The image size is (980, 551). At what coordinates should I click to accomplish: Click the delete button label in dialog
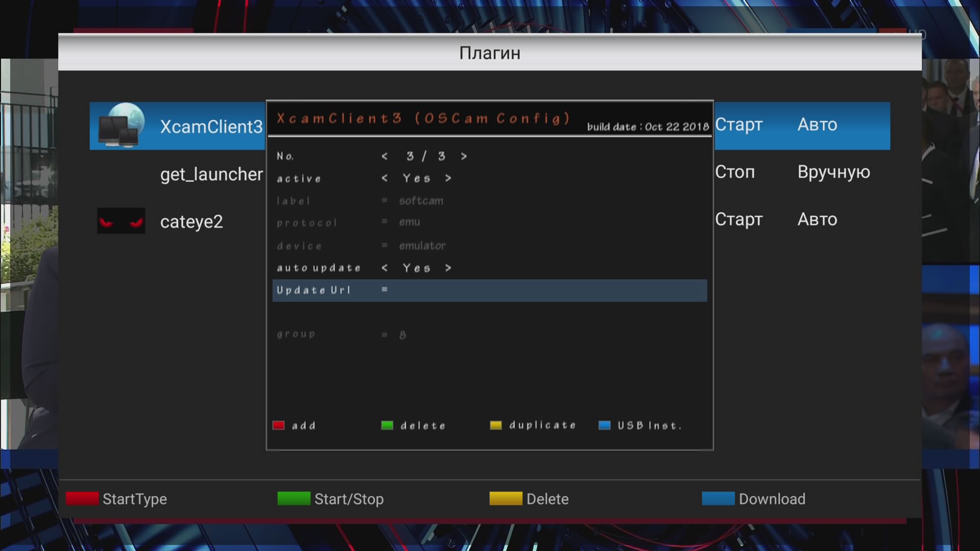point(423,425)
